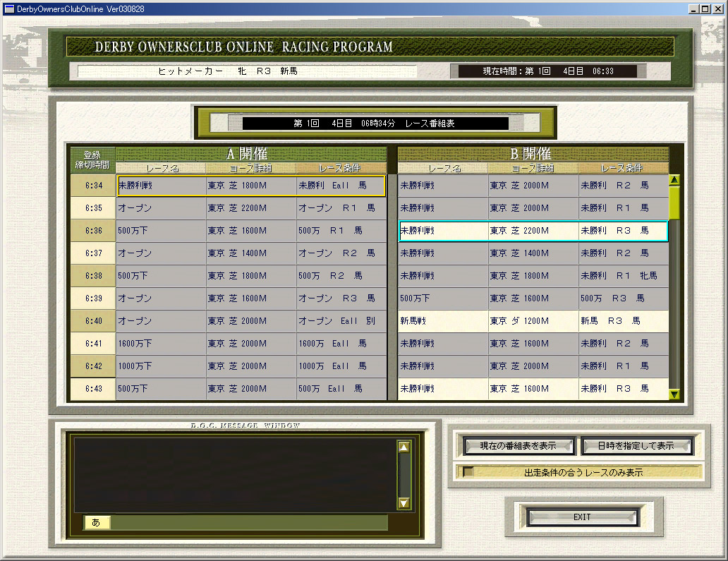Select the 新馬戦 東京 ダ 1200M race
728x561 pixels.
click(x=533, y=321)
